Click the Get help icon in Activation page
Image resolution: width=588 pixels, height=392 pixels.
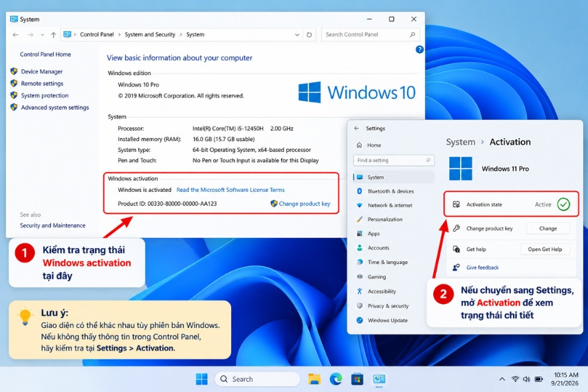coord(456,249)
